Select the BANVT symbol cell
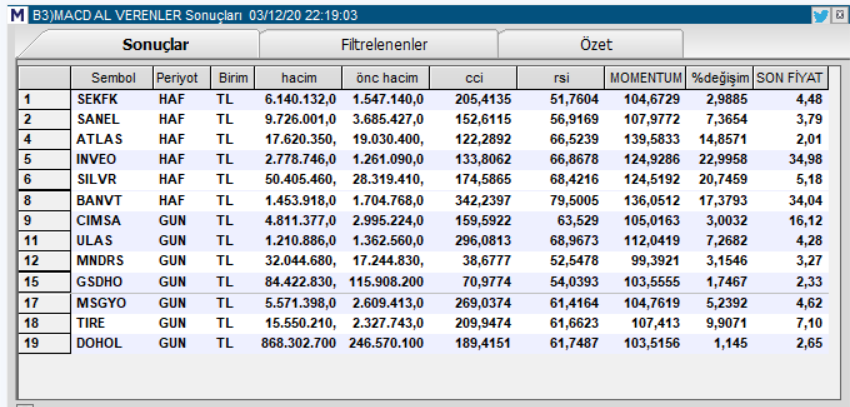This screenshot has width=850, height=407. tap(99, 201)
